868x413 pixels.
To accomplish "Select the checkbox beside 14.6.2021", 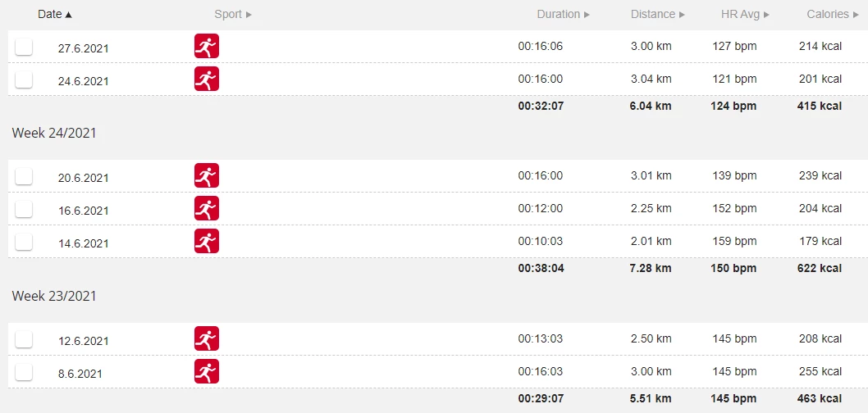I will click(24, 243).
